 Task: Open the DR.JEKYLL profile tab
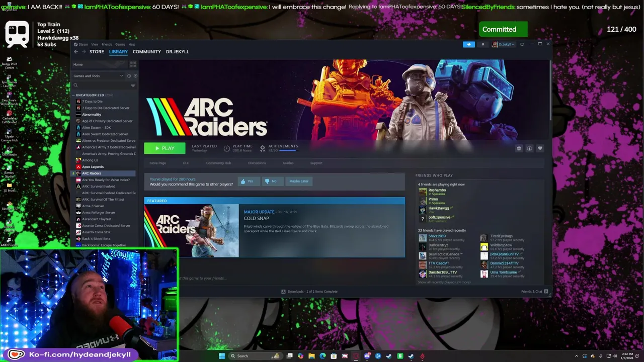[178, 52]
